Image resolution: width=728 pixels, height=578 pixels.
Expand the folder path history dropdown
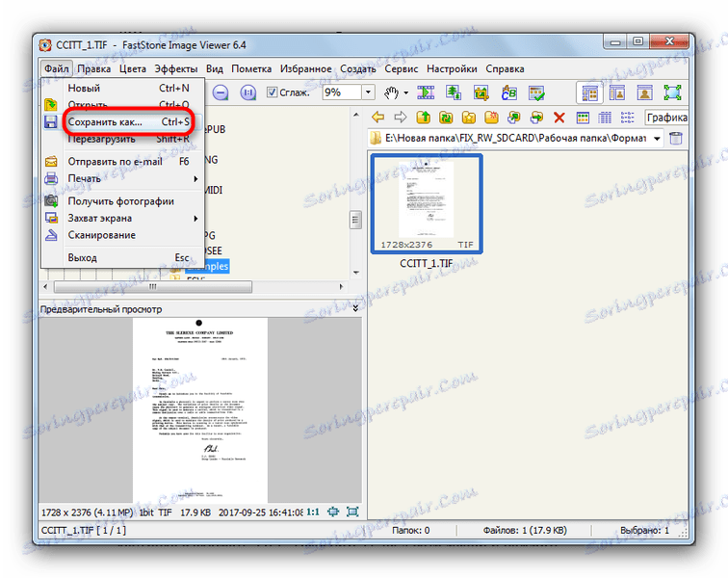point(657,138)
